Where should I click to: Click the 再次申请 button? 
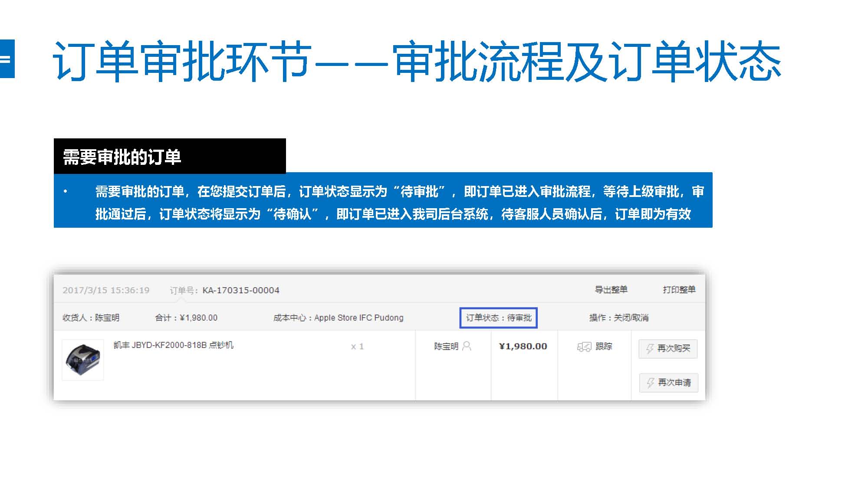click(x=668, y=383)
